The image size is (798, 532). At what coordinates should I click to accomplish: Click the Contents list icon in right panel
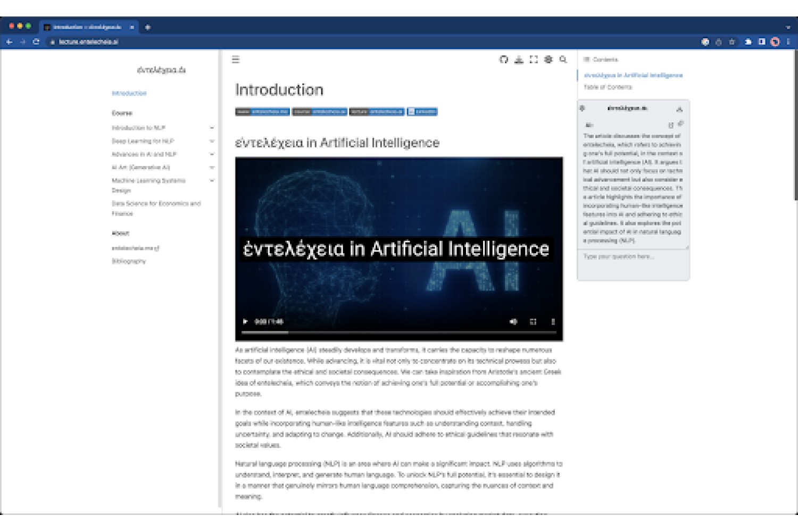pos(587,60)
